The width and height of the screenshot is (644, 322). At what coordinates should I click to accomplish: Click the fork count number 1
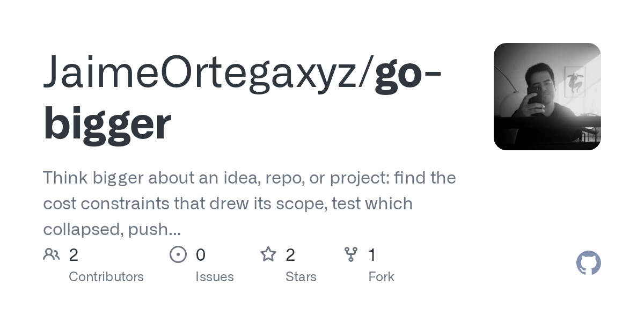[372, 255]
